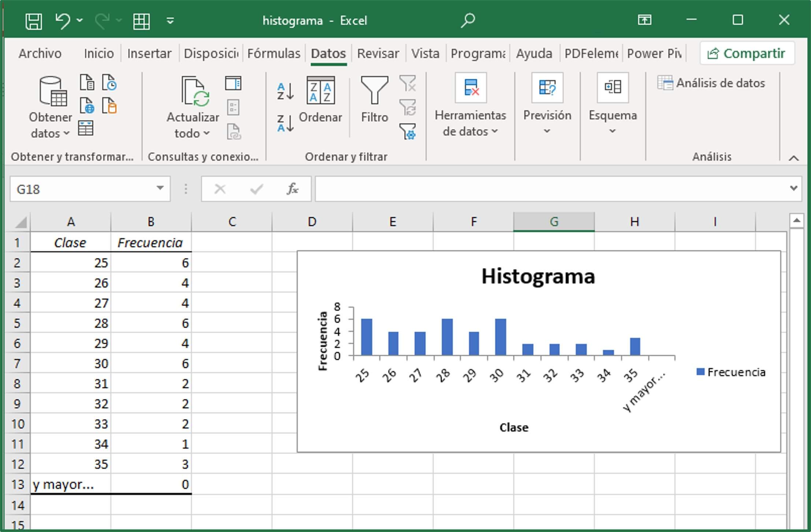Click the Deshacer icon
Viewport: 811px width, 532px height.
tap(62, 21)
